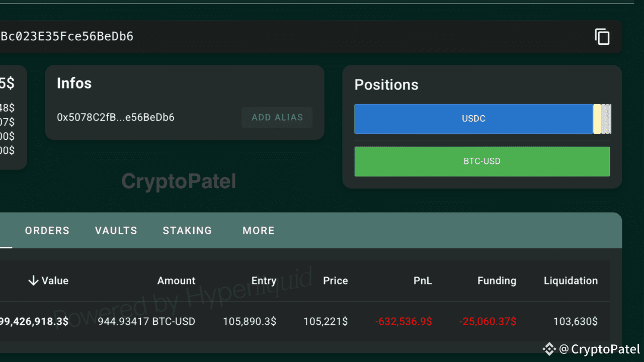Click the Amount column header

click(176, 281)
